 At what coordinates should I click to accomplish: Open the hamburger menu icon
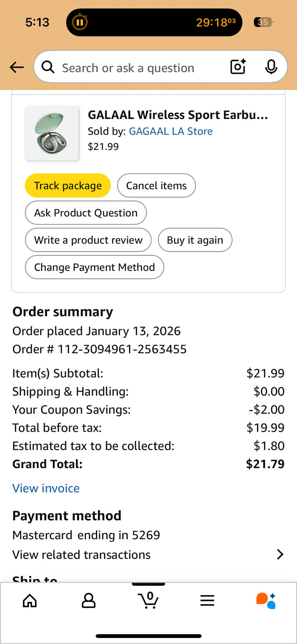(207, 601)
